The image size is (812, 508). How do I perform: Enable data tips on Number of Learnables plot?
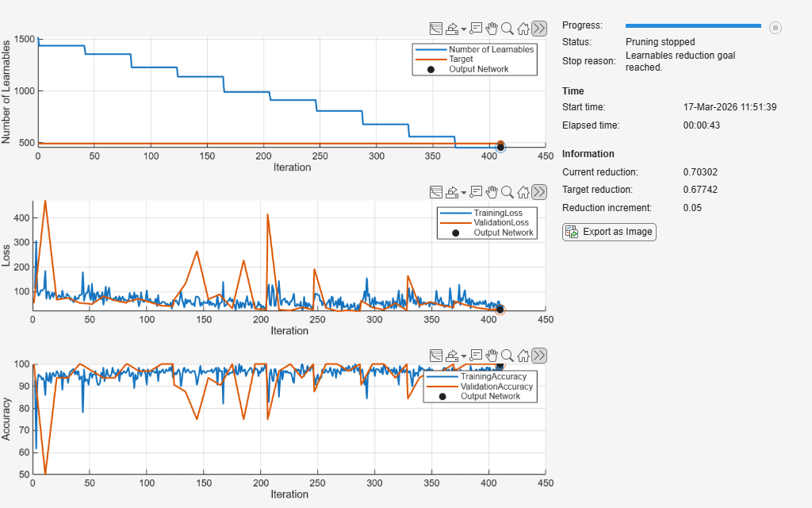[476, 29]
